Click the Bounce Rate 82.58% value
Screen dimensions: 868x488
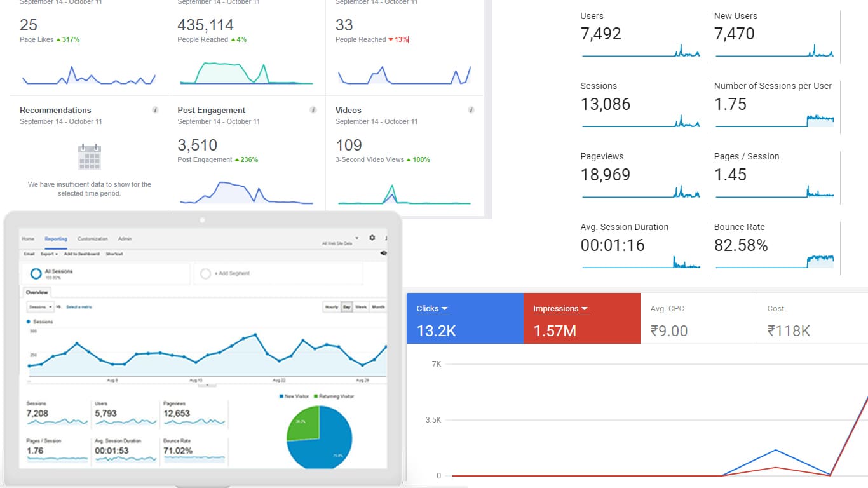coord(741,245)
